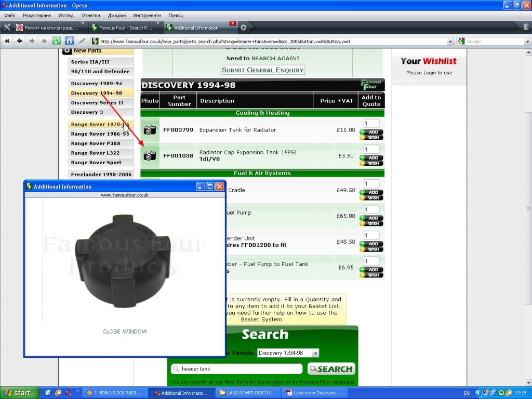Close the Famous Four Search tab
Viewport: 532px width, 399px height.
[158, 23]
